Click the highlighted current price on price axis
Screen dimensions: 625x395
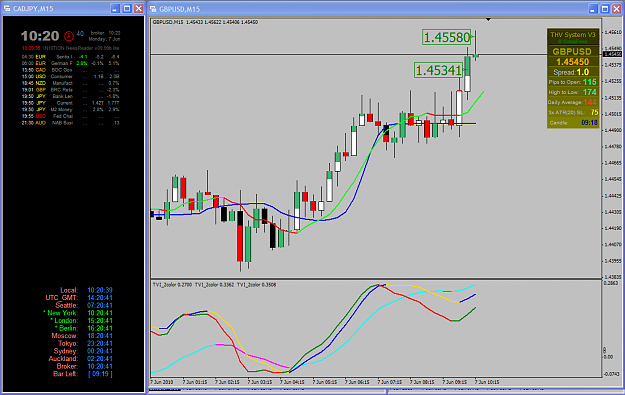coord(613,54)
